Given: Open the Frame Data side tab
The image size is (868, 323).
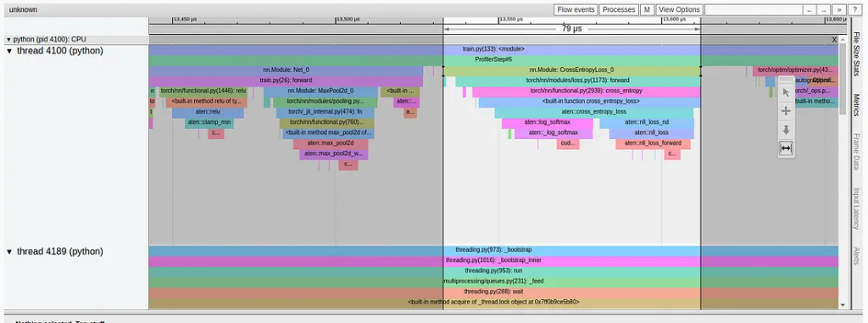Looking at the screenshot, I should (856, 151).
